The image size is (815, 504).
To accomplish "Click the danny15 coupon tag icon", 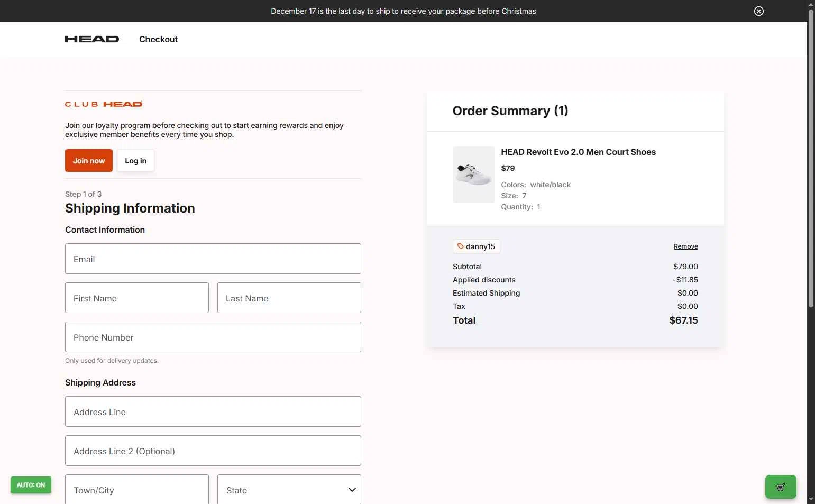I will pyautogui.click(x=460, y=246).
